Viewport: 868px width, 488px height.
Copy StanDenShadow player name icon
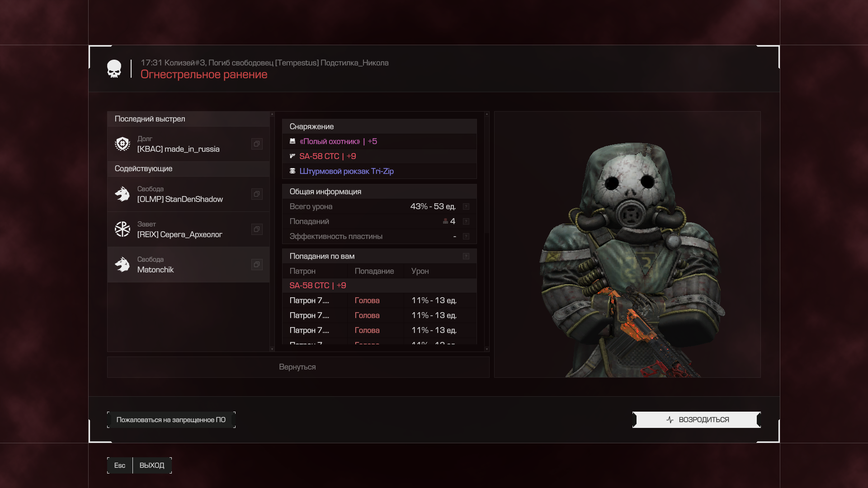click(x=257, y=194)
